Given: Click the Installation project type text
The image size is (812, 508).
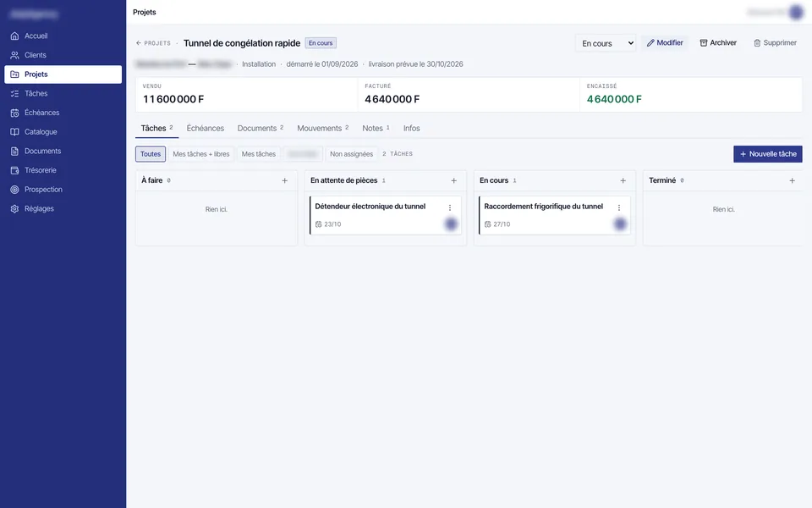Looking at the screenshot, I should click(259, 64).
